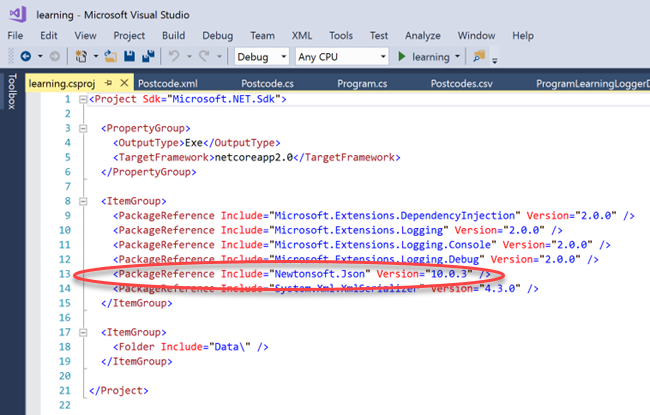Close the learning.csproj tab
The image size is (650, 415).
pos(124,83)
